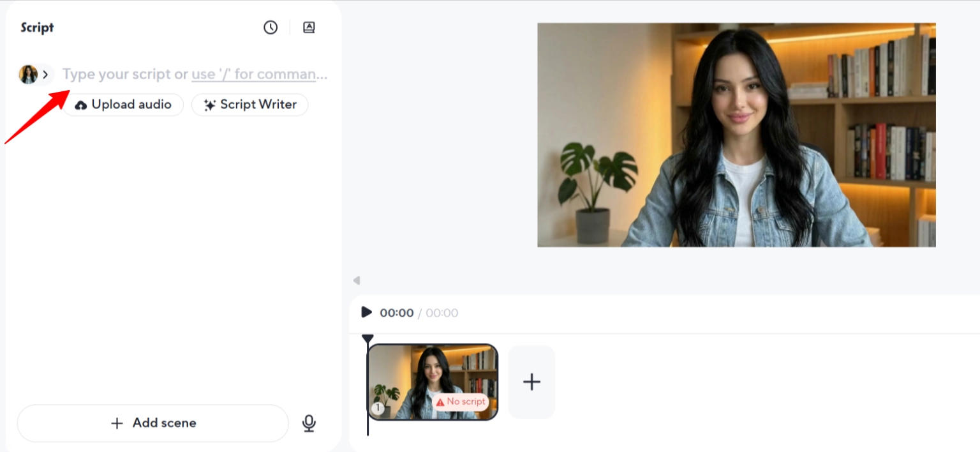Click the red warning triangle on scene 1
980x452 pixels.
click(x=440, y=402)
